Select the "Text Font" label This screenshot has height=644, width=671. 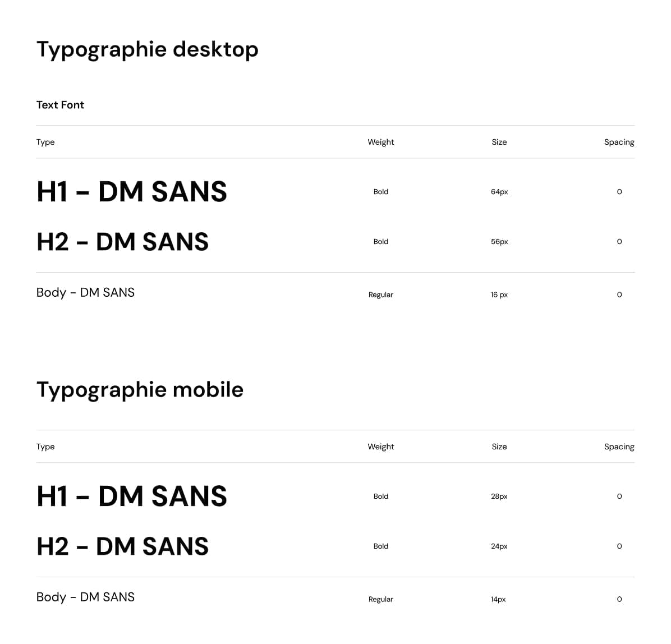click(60, 105)
